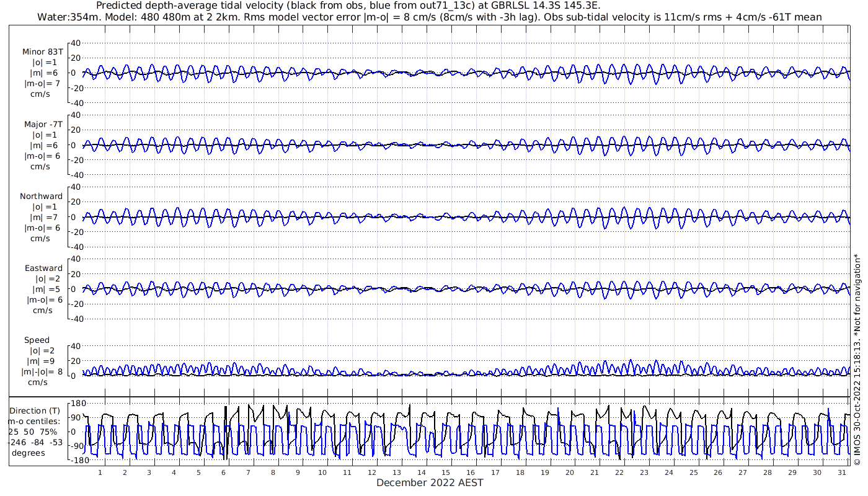This screenshot has width=868, height=496.
Task: Click the 'Northward' panel label
Action: 41,196
